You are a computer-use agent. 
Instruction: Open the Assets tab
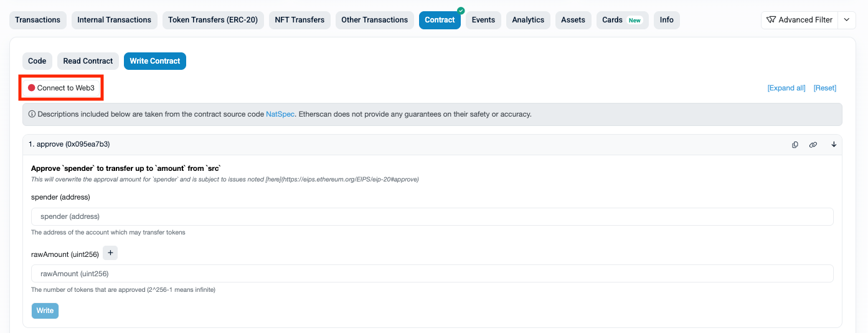573,20
